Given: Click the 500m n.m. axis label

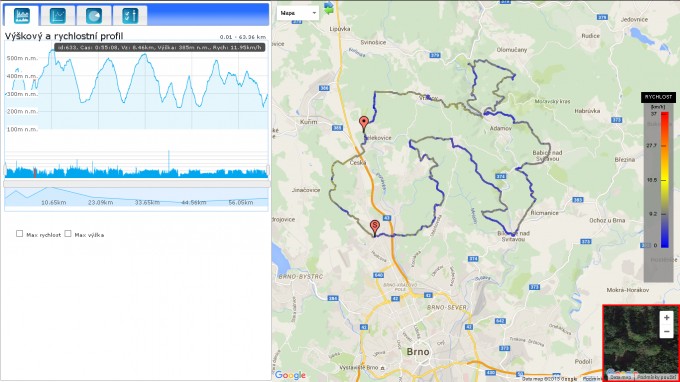Looking at the screenshot, I should click(22, 58).
